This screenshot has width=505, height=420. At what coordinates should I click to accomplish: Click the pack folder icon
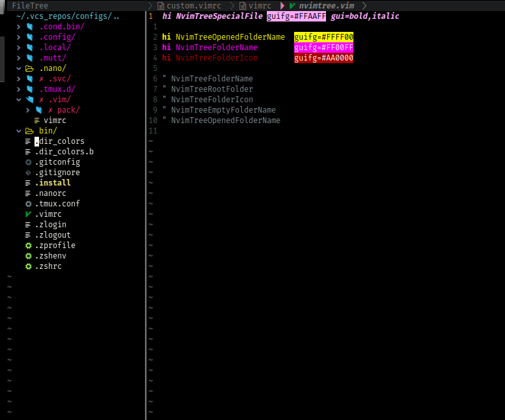[x=38, y=110]
